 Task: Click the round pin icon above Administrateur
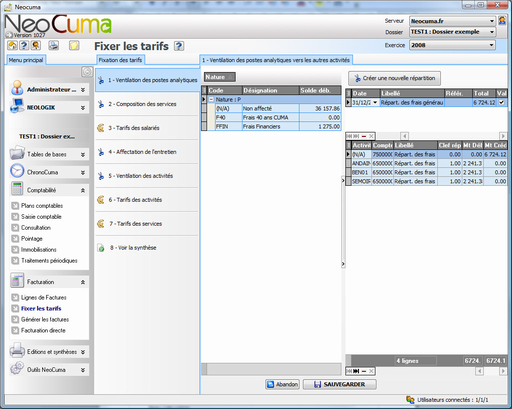pos(87,71)
